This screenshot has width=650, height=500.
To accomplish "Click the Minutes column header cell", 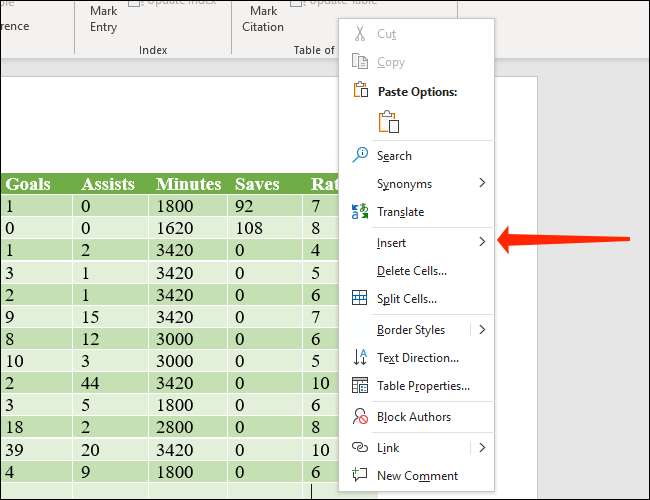I will pos(188,184).
